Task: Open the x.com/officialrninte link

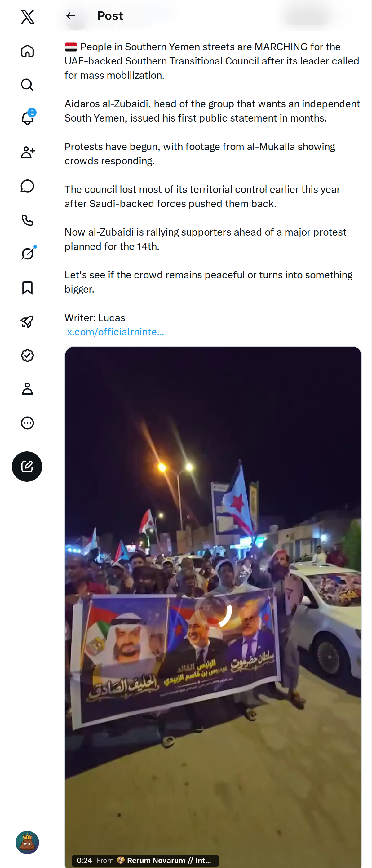Action: [116, 332]
